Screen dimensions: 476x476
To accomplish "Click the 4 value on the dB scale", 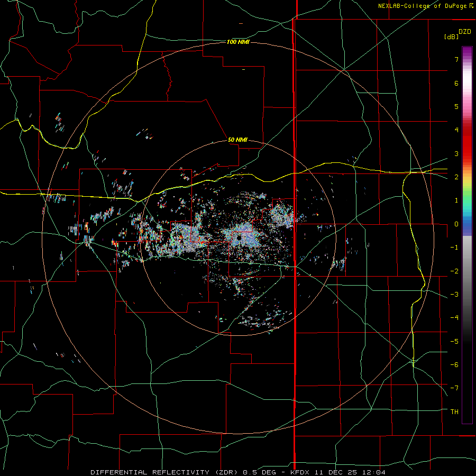I will tap(456, 130).
